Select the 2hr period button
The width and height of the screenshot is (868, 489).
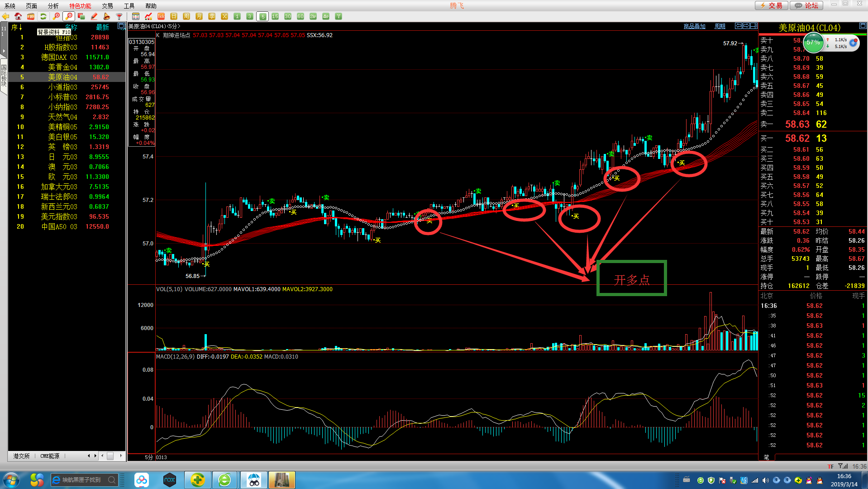(313, 16)
